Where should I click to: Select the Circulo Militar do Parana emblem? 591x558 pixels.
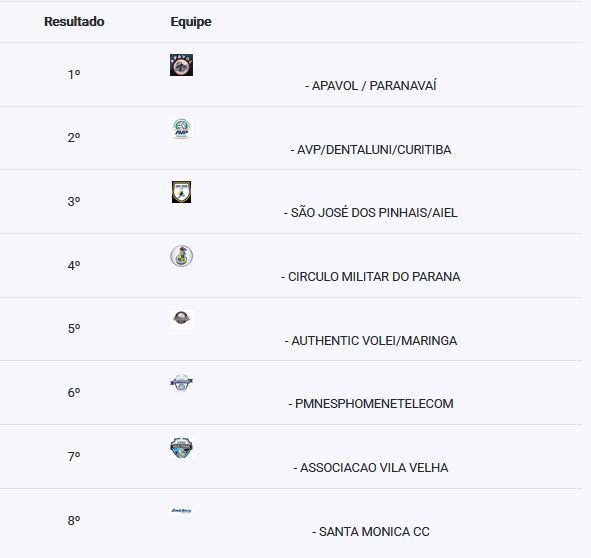pyautogui.click(x=181, y=256)
